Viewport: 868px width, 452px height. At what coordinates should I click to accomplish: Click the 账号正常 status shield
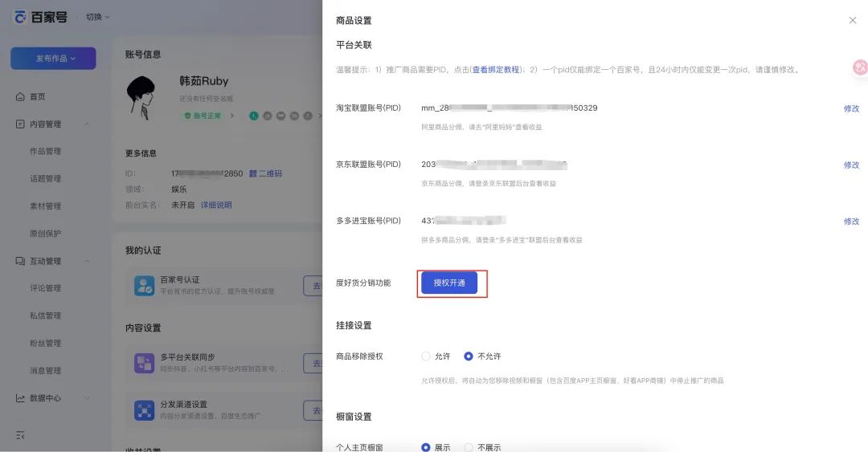[187, 116]
